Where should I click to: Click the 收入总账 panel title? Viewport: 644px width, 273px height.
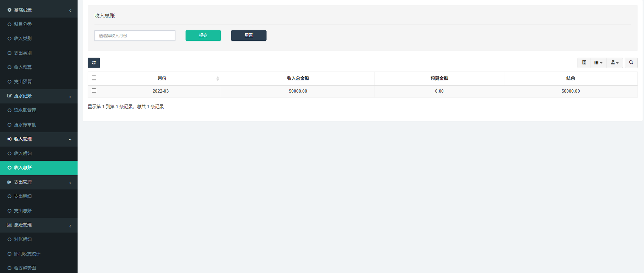coord(104,16)
